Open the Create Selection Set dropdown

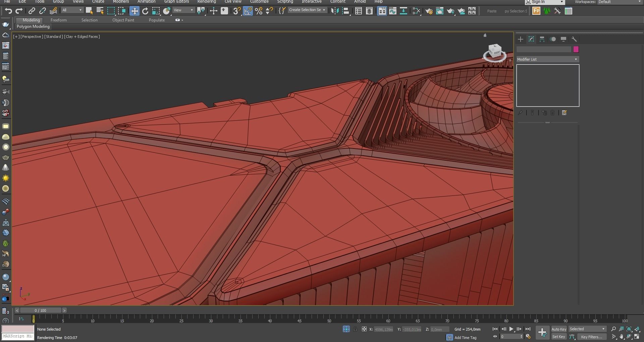pos(307,10)
